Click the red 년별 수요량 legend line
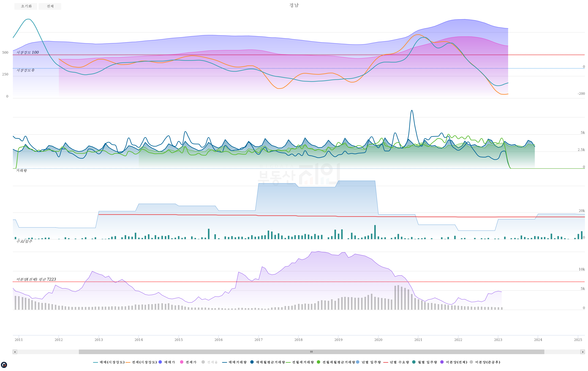 click(x=386, y=362)
